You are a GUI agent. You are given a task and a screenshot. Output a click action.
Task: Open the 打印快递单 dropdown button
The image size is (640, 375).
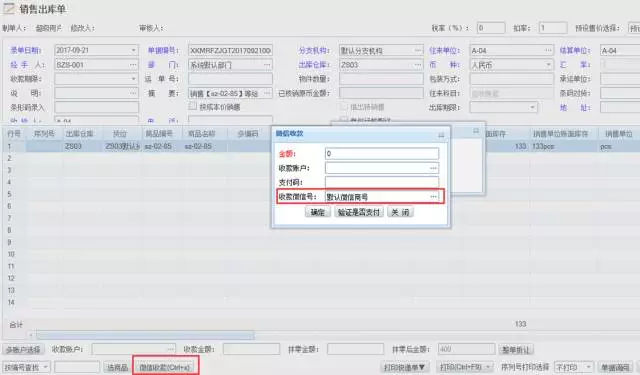pyautogui.click(x=404, y=367)
